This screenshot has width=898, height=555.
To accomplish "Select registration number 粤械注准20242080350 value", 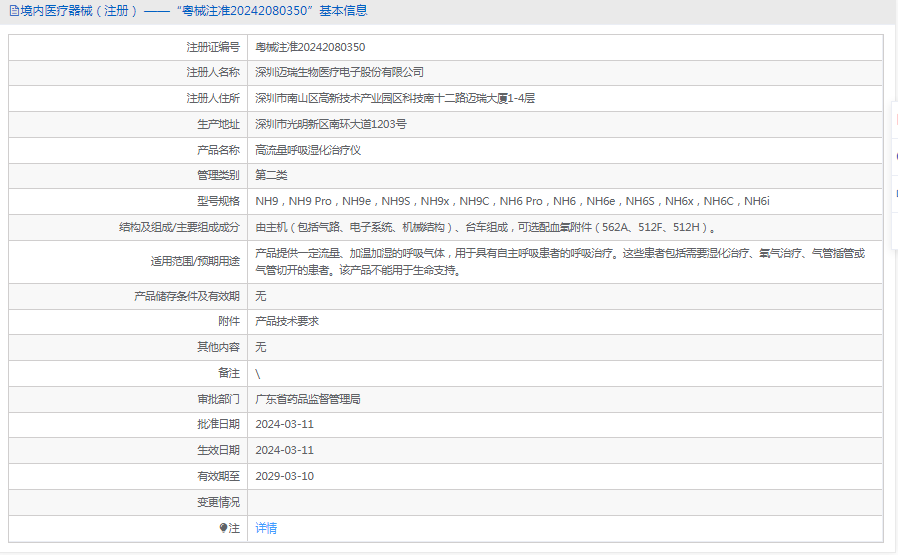I will coord(310,47).
